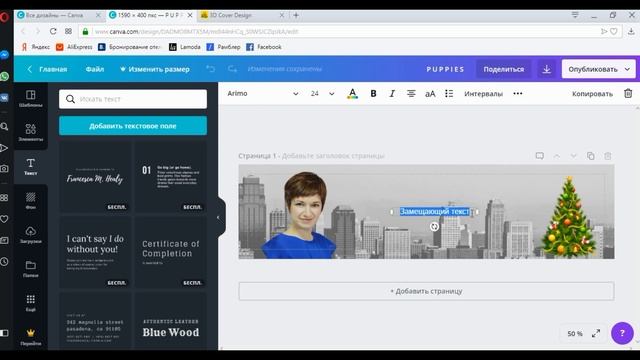Image resolution: width=640 pixels, height=360 pixels.
Task: Open a new browser tab
Action: 296,15
